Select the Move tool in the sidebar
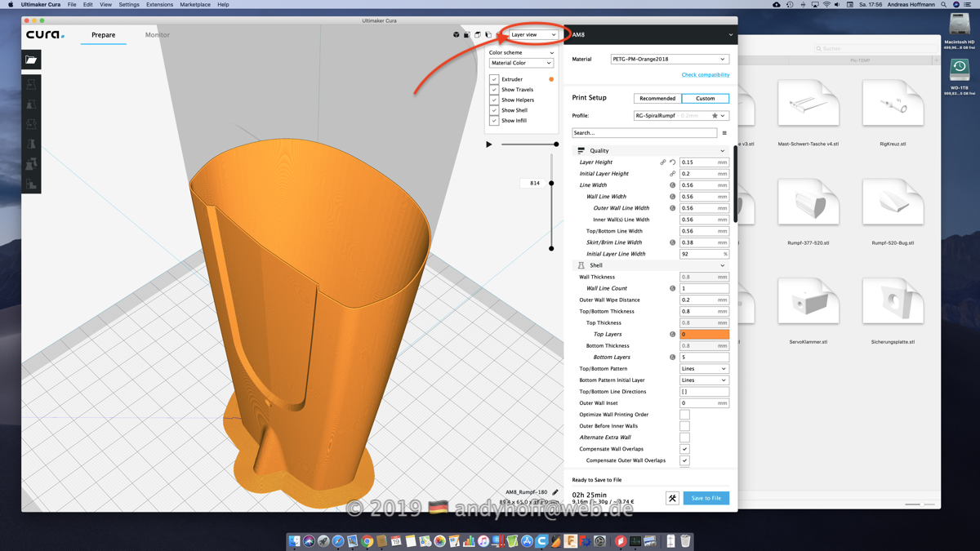Viewport: 980px width, 551px height. click(31, 85)
